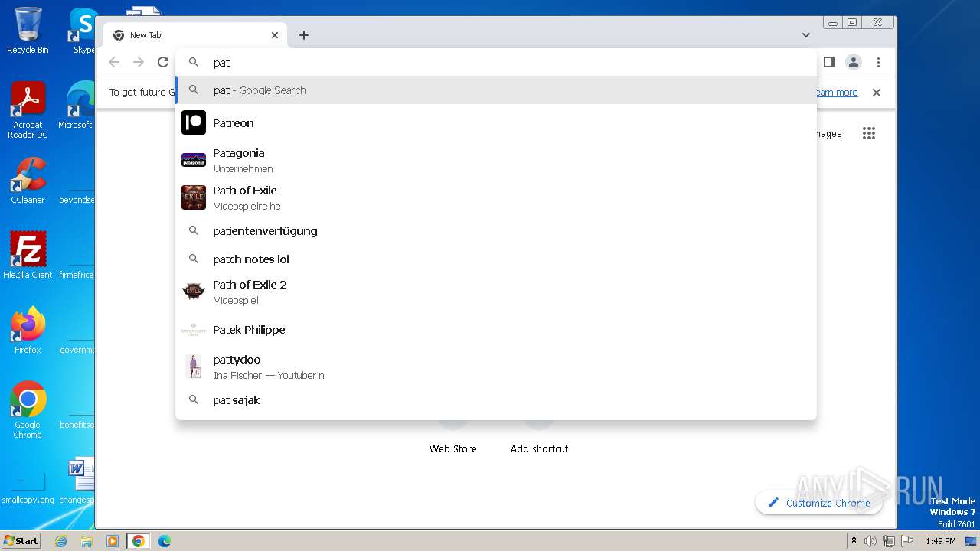This screenshot has height=551, width=980.
Task: Show hidden system tray icons
Action: (854, 541)
